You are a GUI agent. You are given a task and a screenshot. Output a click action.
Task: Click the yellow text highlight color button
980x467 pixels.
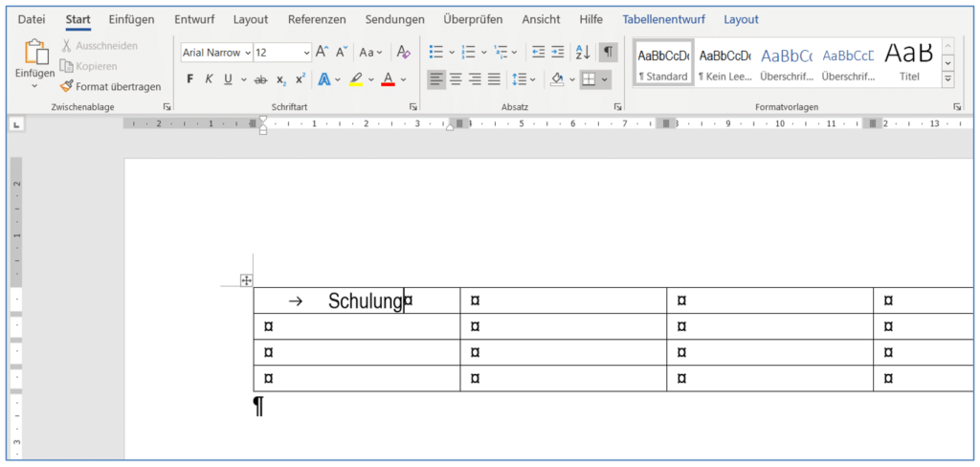pos(355,79)
